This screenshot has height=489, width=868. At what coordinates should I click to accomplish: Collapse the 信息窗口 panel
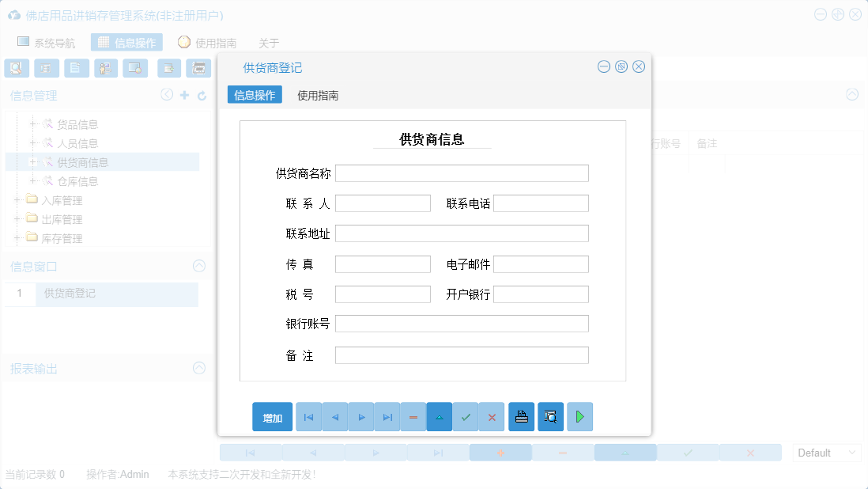pos(198,266)
